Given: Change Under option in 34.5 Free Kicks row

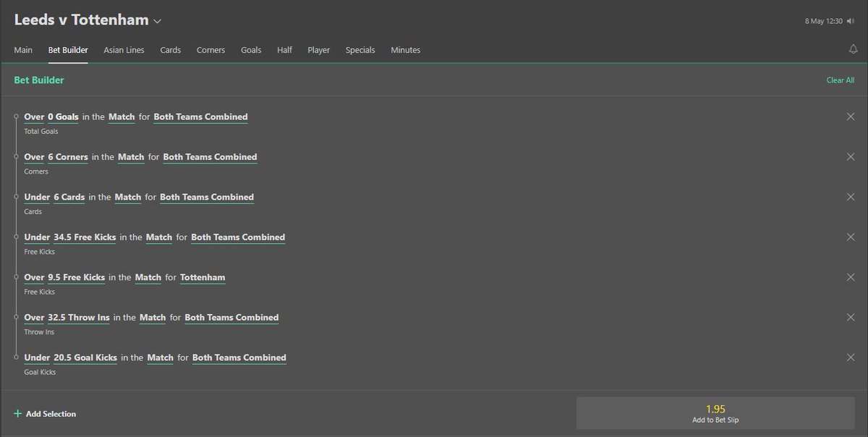Looking at the screenshot, I should click(37, 237).
